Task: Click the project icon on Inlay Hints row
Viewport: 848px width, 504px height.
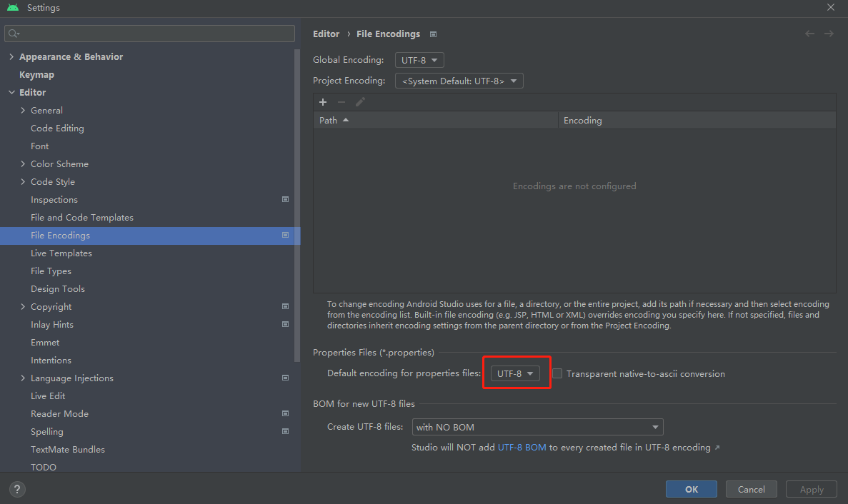Action: pos(286,324)
